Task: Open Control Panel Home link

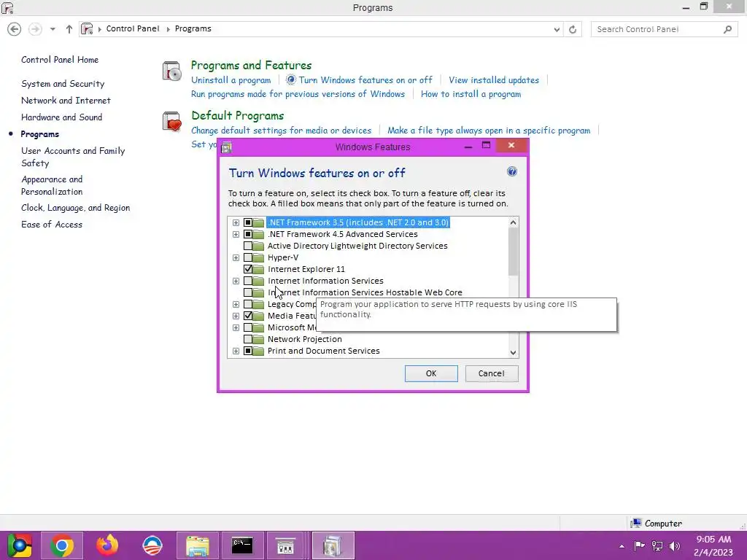Action: tap(60, 60)
